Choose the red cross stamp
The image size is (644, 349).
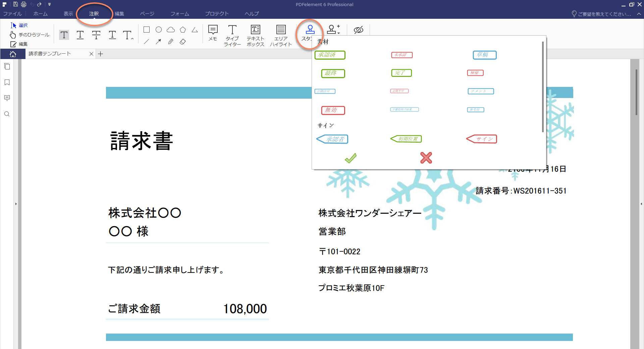(426, 158)
